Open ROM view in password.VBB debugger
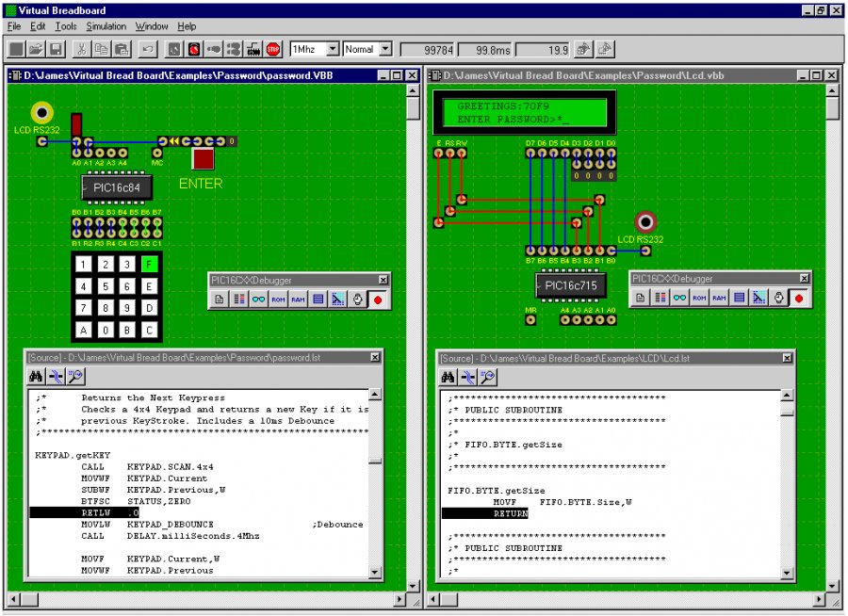The width and height of the screenshot is (848, 616). (278, 300)
